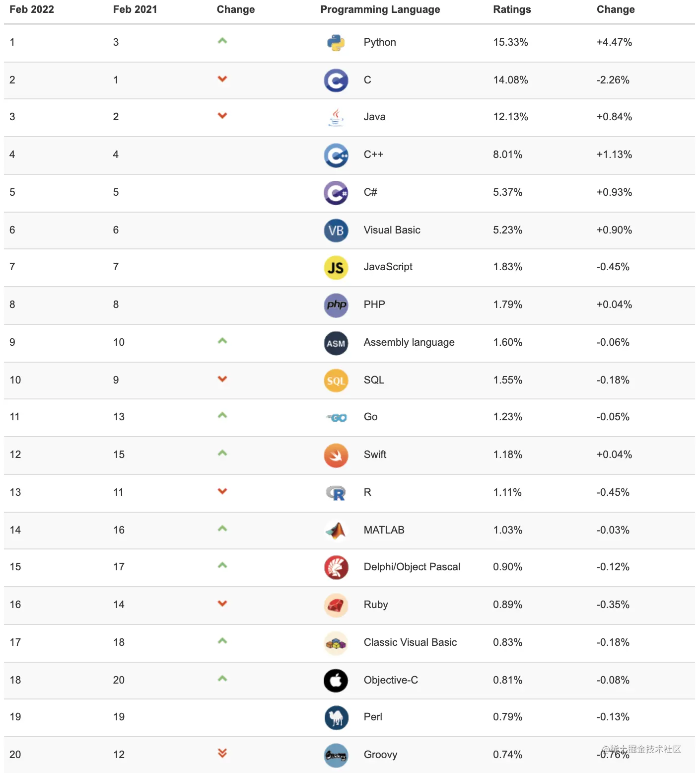Click the Visual Basic VB icon
700x773 pixels.
(336, 231)
